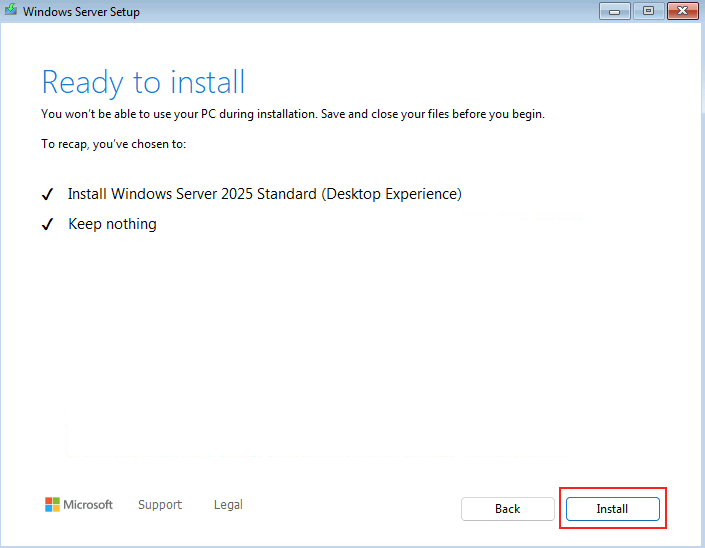Open the Support link
Screen dimensions: 705x548
pyautogui.click(x=160, y=504)
